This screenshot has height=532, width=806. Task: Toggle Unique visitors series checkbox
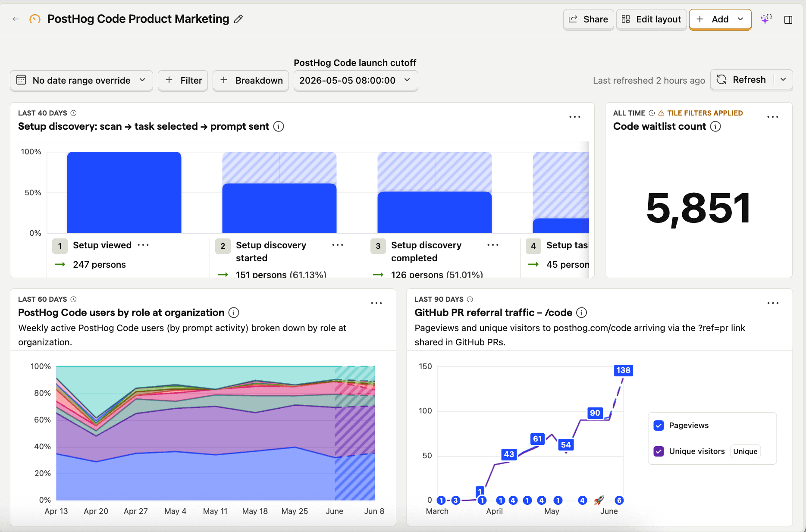[659, 451]
